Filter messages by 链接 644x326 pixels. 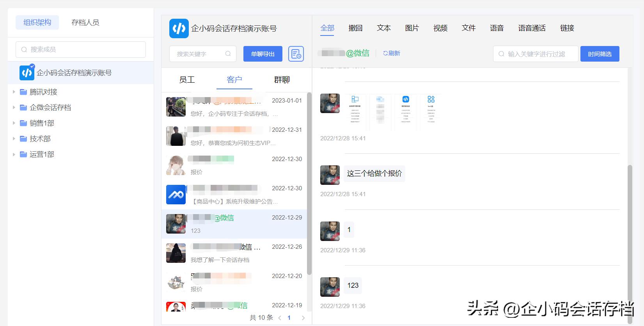coord(567,28)
